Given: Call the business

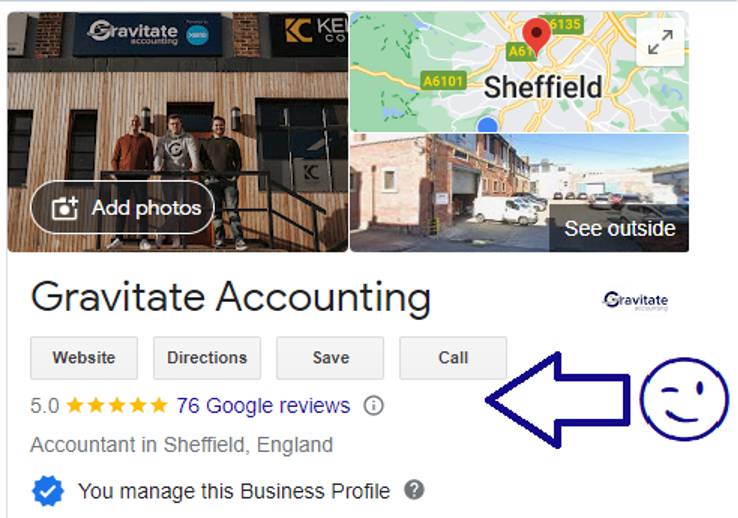Looking at the screenshot, I should tap(453, 358).
